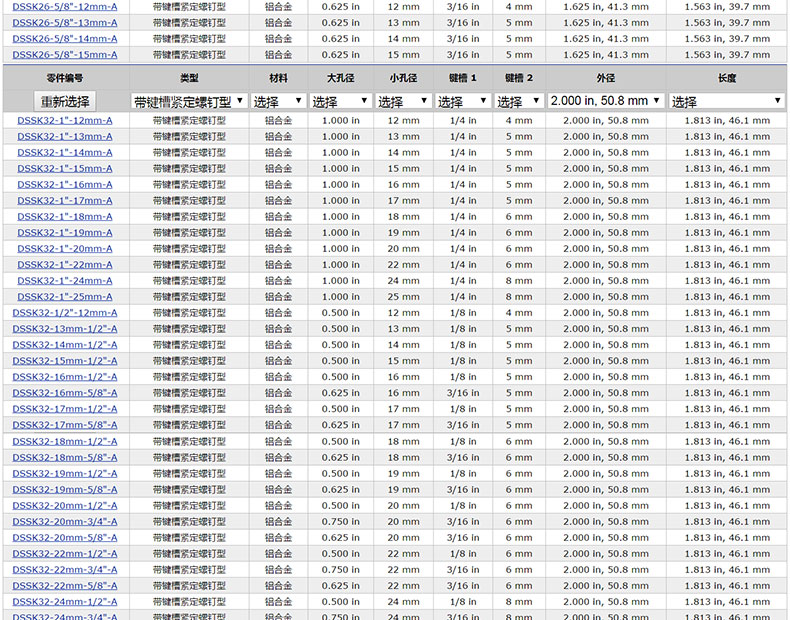The image size is (790, 620).
Task: Open the 材料 filter dropdown
Action: (x=278, y=101)
